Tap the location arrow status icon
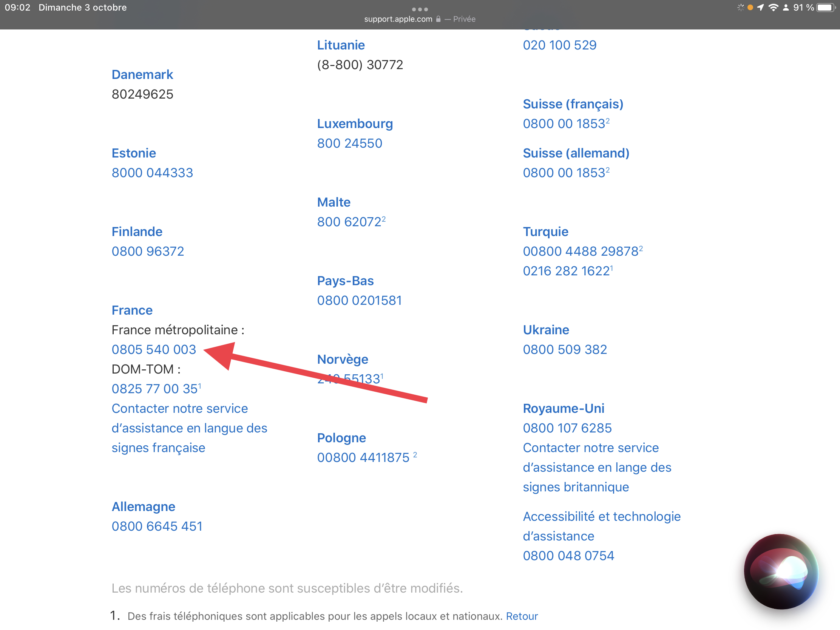Viewport: 840px width, 630px height. [760, 8]
